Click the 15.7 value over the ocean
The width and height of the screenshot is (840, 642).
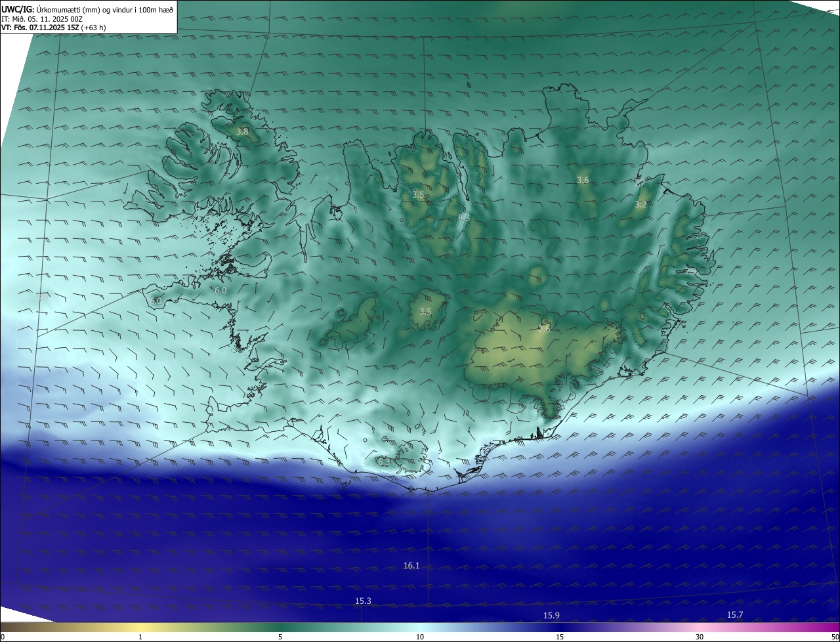pos(735,614)
